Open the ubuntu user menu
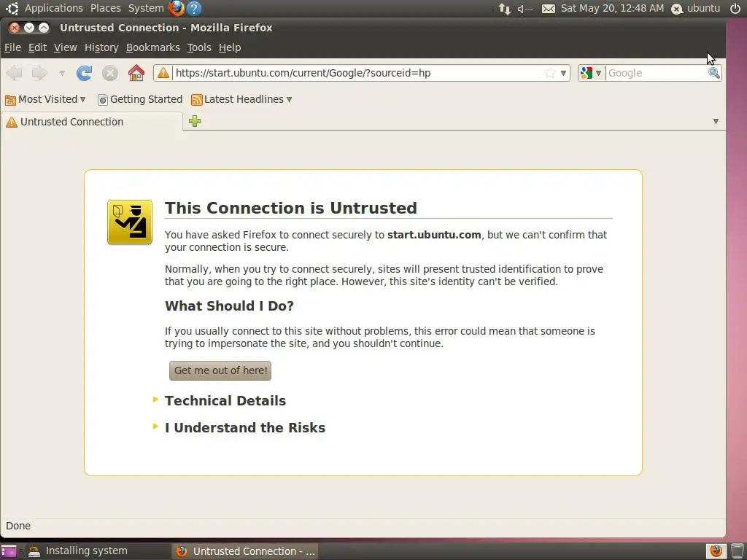 click(x=696, y=8)
